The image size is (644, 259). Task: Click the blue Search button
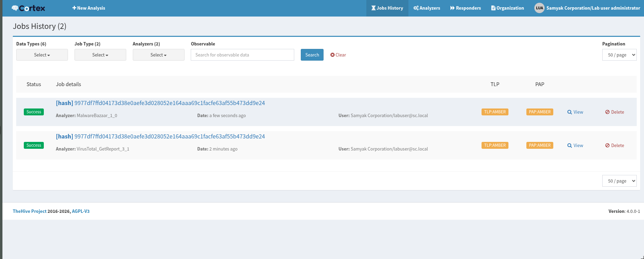(x=312, y=55)
